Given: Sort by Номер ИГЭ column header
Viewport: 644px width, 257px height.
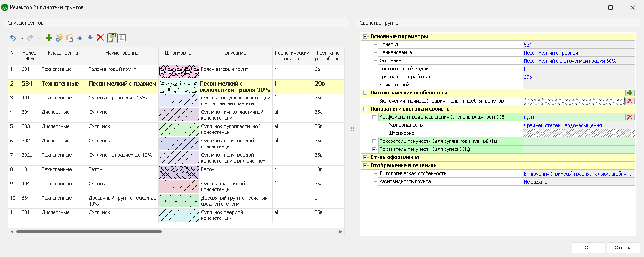Looking at the screenshot, I should (x=30, y=56).
